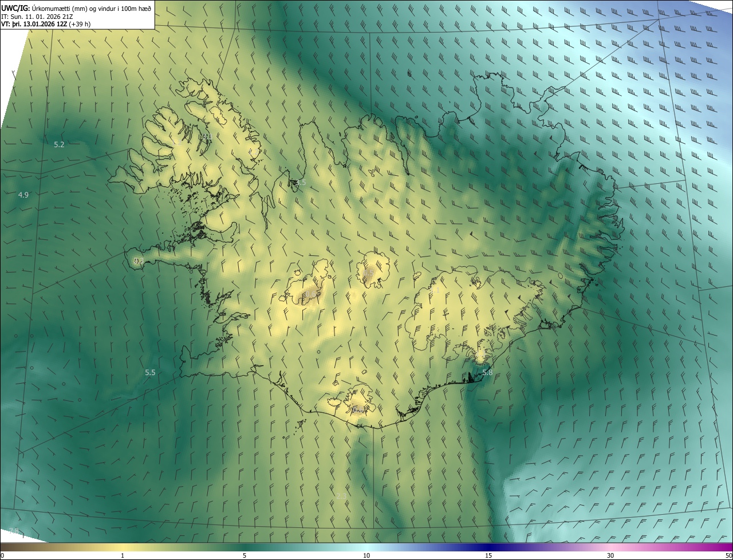
Task: Click the '5.8' value label near the coast
Action: (487, 373)
